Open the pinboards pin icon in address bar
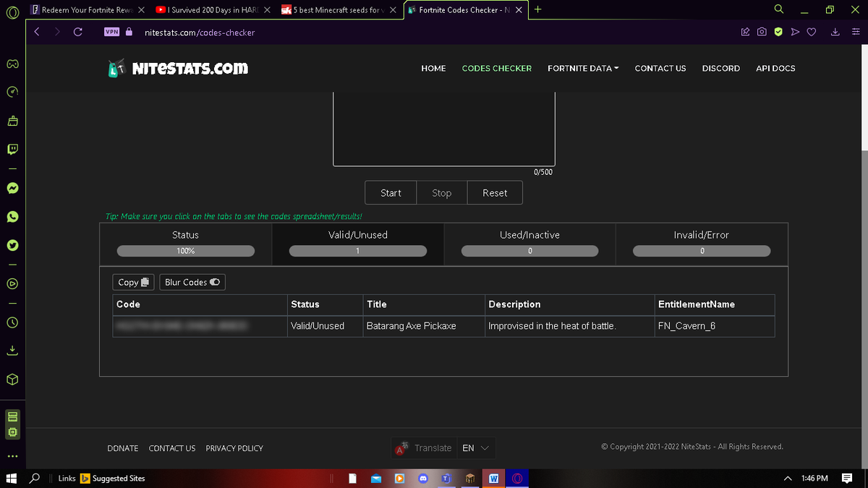 (x=746, y=32)
